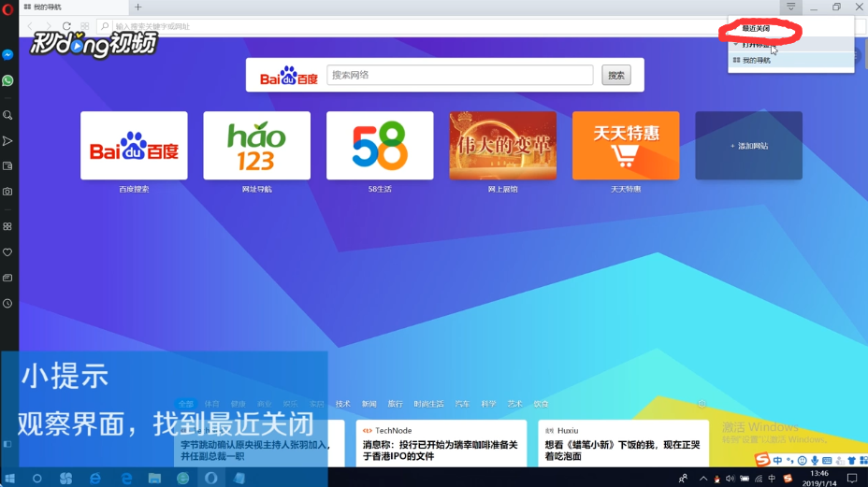This screenshot has width=868, height=487.
Task: Open the Opera main menu logo
Action: click(x=7, y=9)
